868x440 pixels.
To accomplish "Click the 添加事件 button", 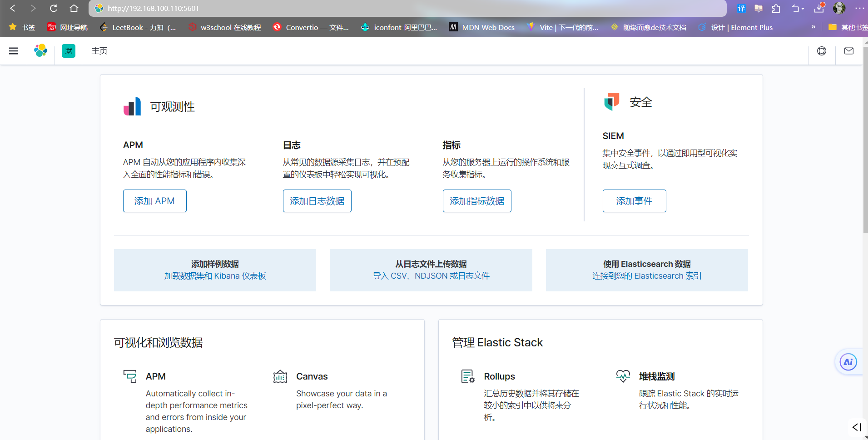I will pos(635,201).
